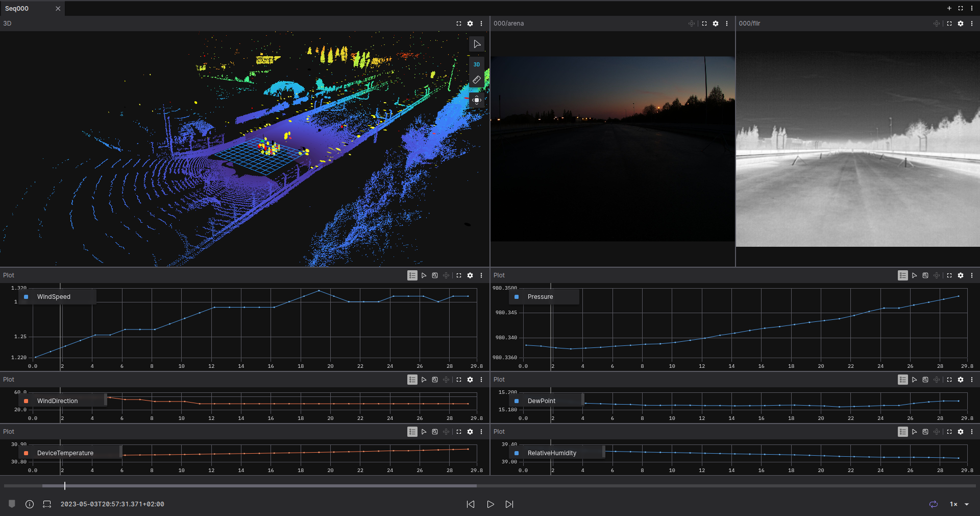
Task: Activate the ruler measure tool
Action: [x=477, y=80]
